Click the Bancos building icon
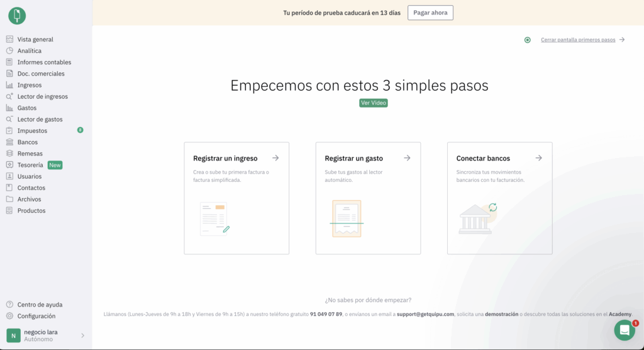This screenshot has width=644, height=350. point(9,142)
